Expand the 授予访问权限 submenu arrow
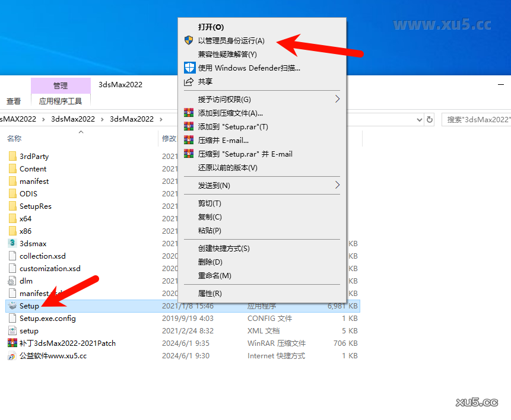 coord(338,99)
